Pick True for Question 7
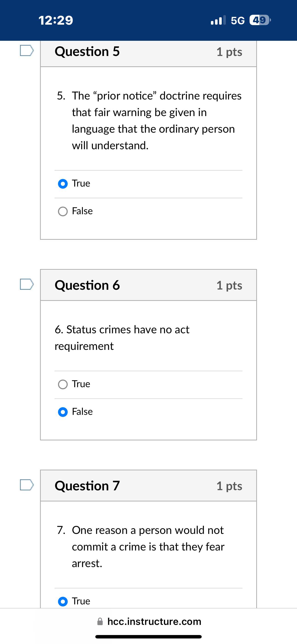Viewport: 297px width, 644px height. coord(63,601)
